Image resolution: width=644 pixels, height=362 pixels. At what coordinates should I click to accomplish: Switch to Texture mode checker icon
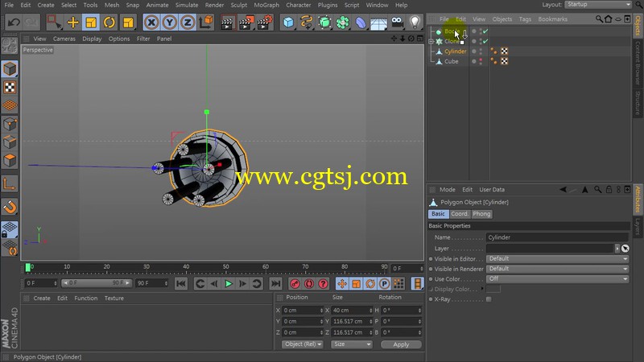(10, 87)
